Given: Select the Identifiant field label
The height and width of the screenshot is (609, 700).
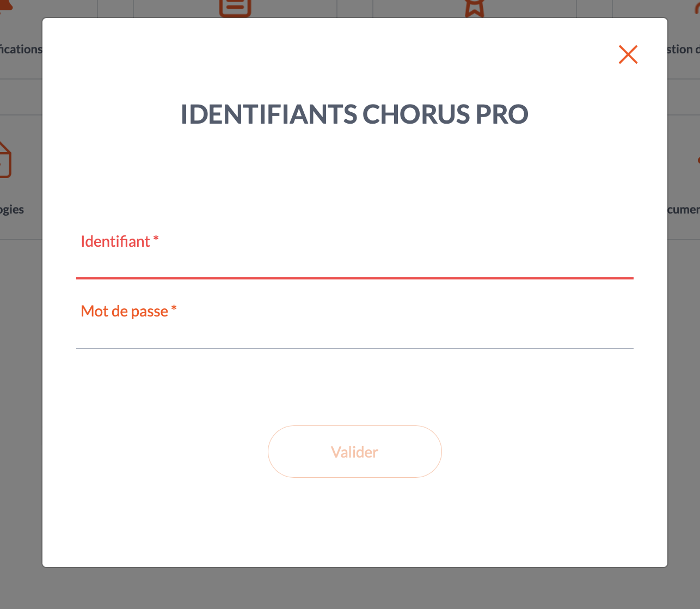Looking at the screenshot, I should tap(120, 241).
